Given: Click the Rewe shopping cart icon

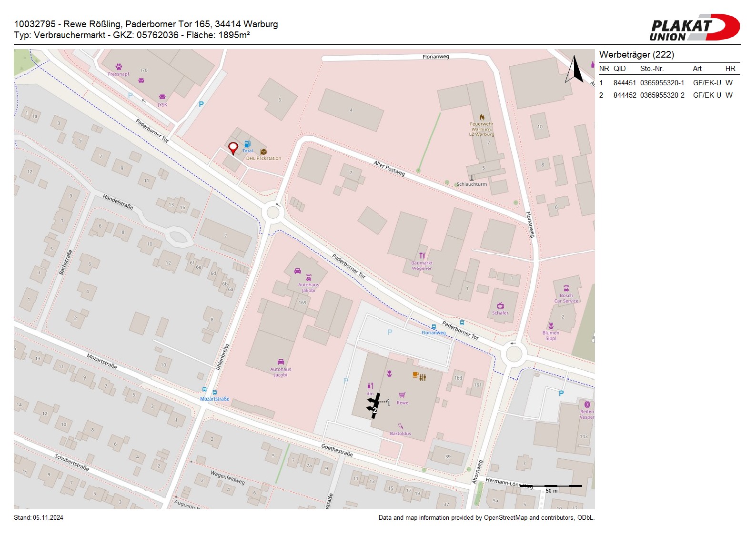Looking at the screenshot, I should pos(402,395).
